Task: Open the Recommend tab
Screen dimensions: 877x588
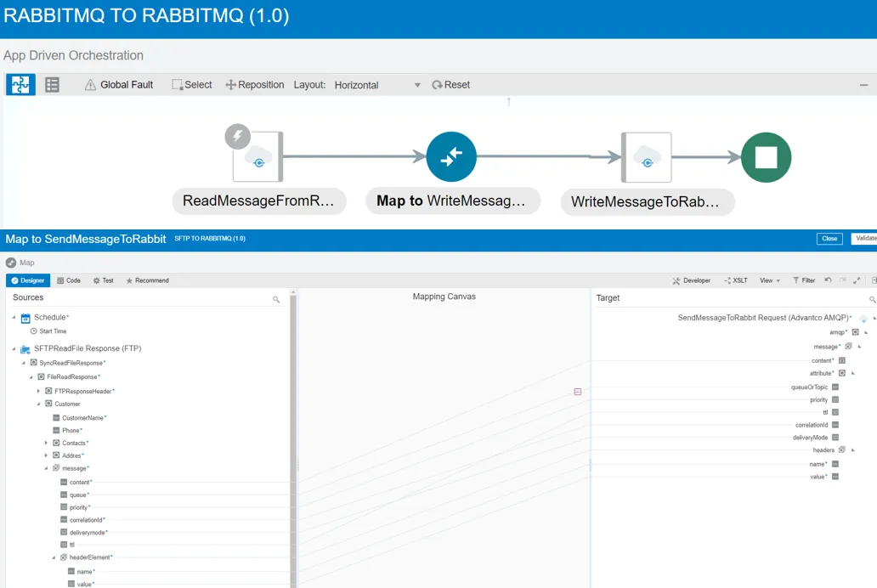Action: (148, 280)
